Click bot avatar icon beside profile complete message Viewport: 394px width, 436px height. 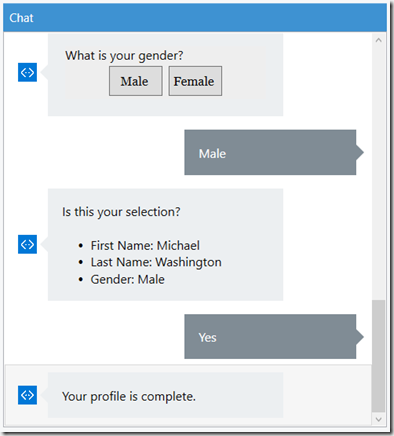27,395
